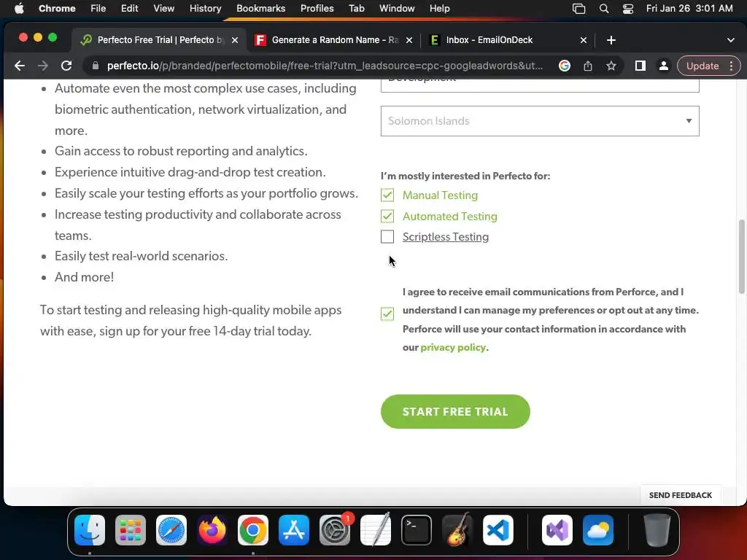Check the Scriptless Testing checkbox
The width and height of the screenshot is (747, 560).
point(387,237)
